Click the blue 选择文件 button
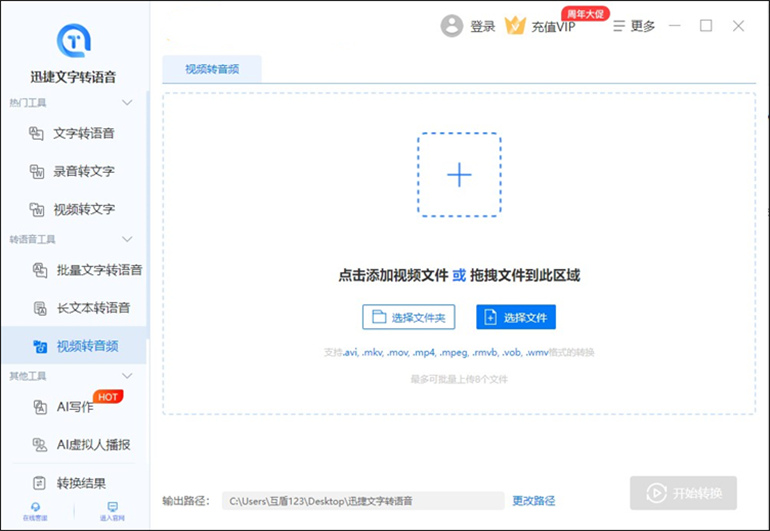Image resolution: width=770 pixels, height=531 pixels. coord(516,317)
